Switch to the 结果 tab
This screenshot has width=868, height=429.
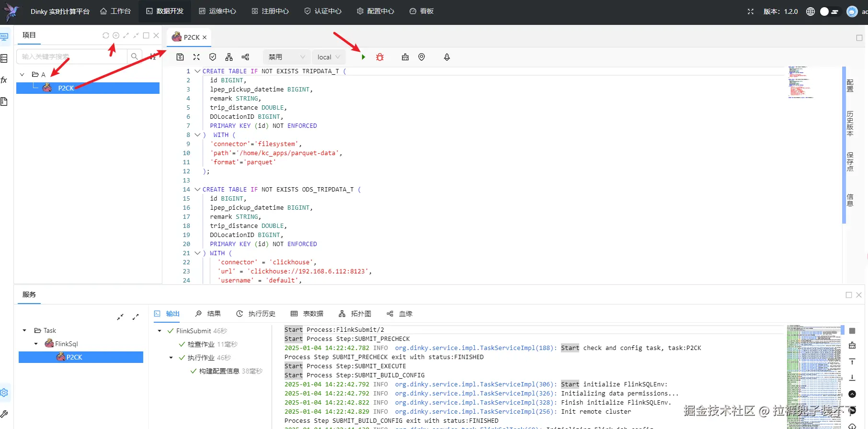208,314
